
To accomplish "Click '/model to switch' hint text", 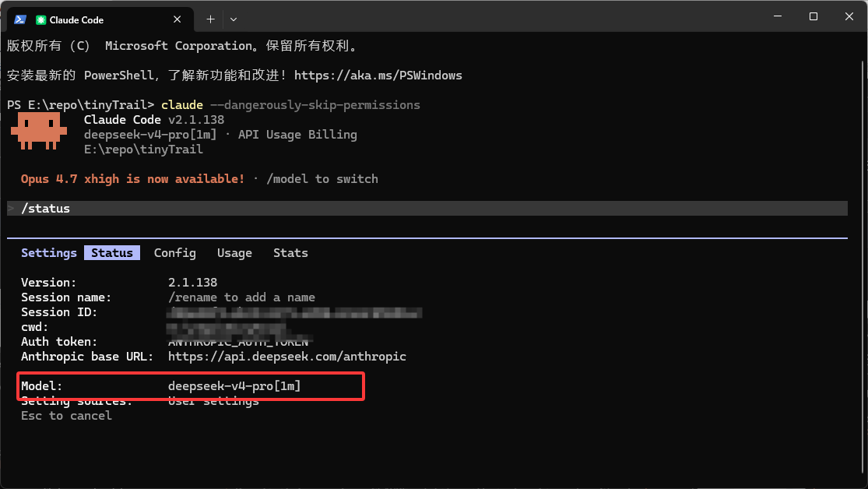I will (322, 179).
